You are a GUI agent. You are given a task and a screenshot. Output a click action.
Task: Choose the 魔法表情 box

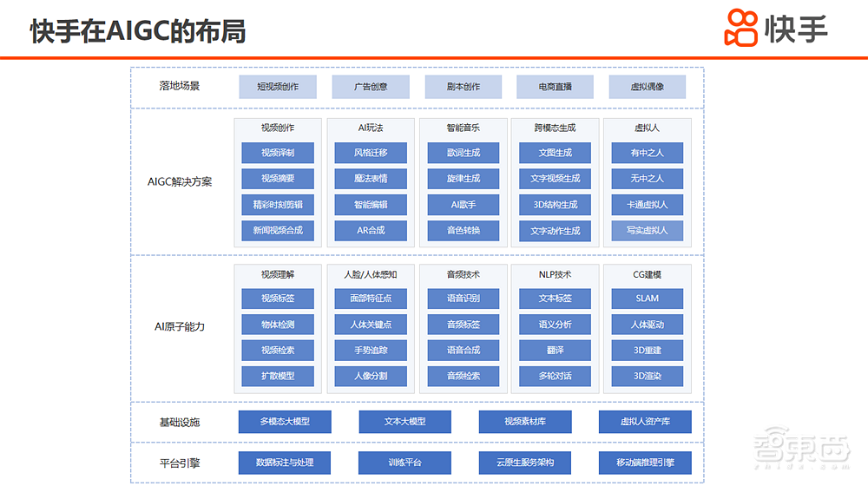click(x=371, y=179)
